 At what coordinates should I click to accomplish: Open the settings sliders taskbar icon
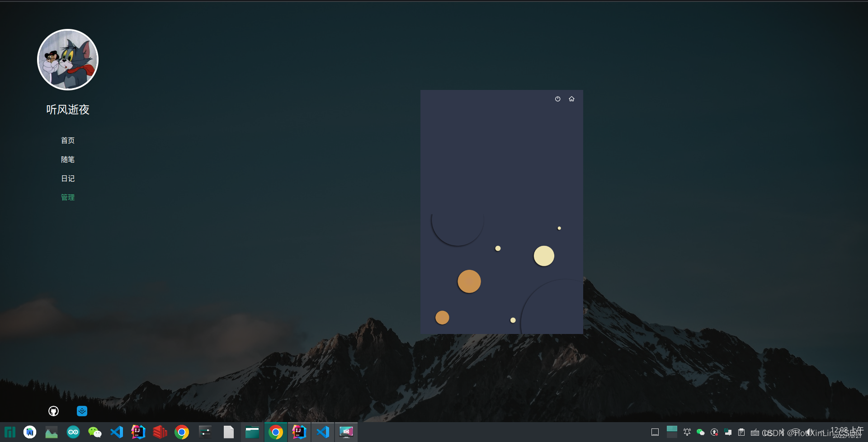[x=205, y=432]
